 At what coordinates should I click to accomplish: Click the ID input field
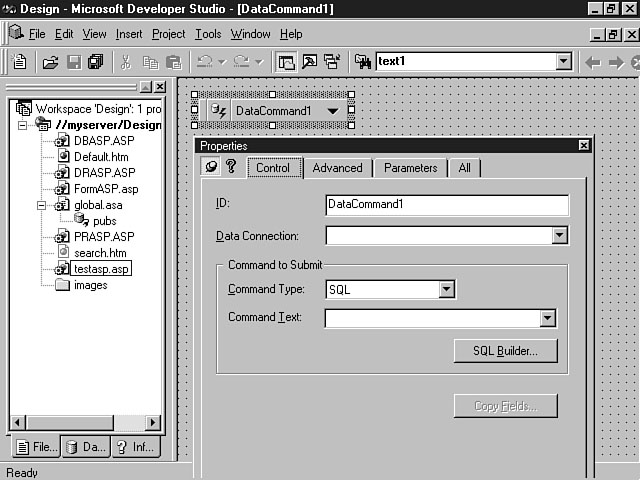click(447, 204)
